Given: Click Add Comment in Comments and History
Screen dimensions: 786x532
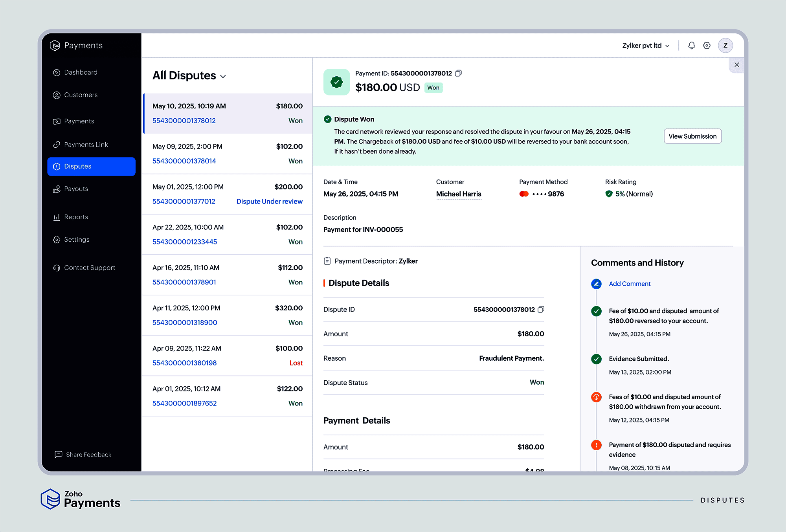Looking at the screenshot, I should [629, 283].
